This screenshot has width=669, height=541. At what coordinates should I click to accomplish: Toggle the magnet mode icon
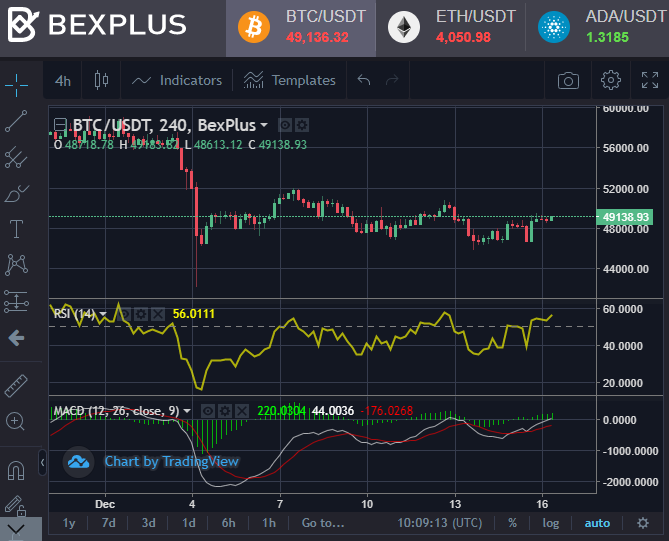[16, 471]
